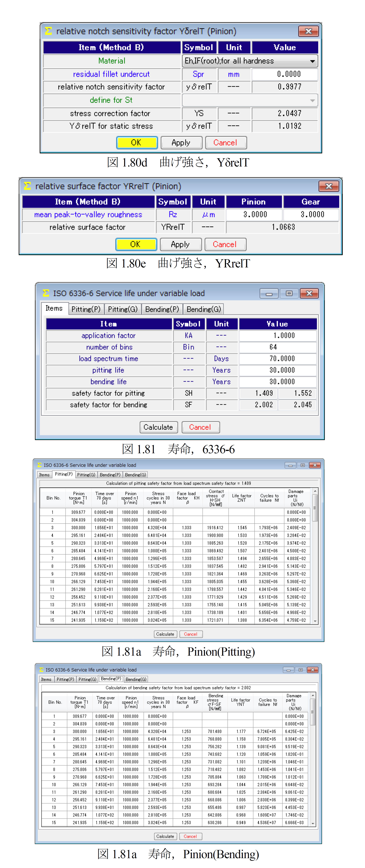Screen dimensions: 365x868
Task: Click Calculate in Pinion Bending window
Action: click(x=165, y=836)
